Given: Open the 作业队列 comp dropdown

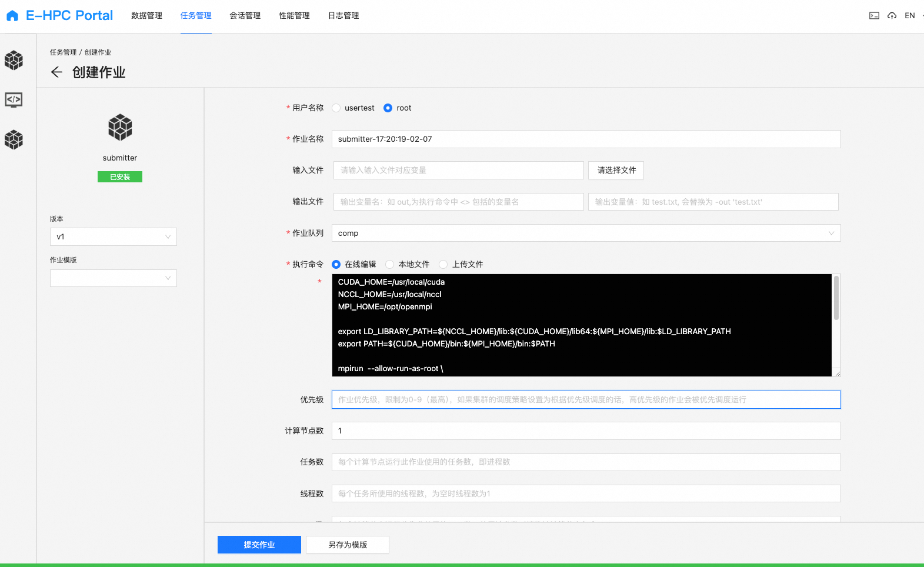Looking at the screenshot, I should (586, 233).
